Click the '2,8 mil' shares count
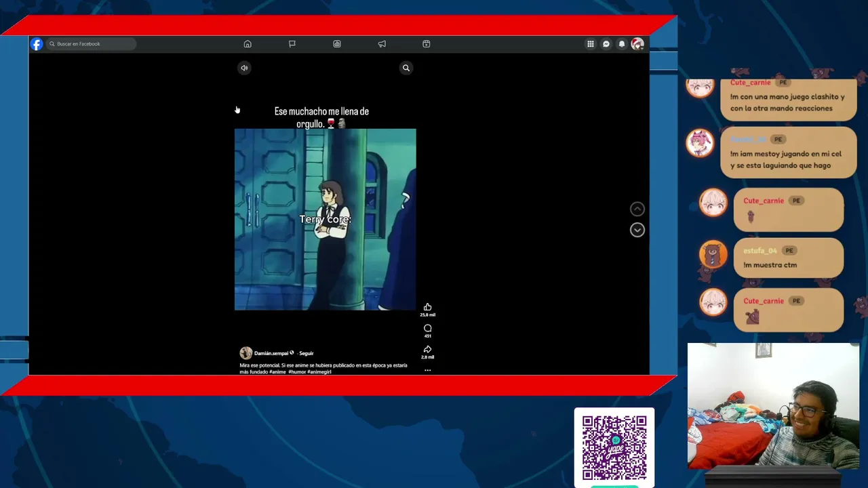This screenshot has width=868, height=488. pos(427,357)
